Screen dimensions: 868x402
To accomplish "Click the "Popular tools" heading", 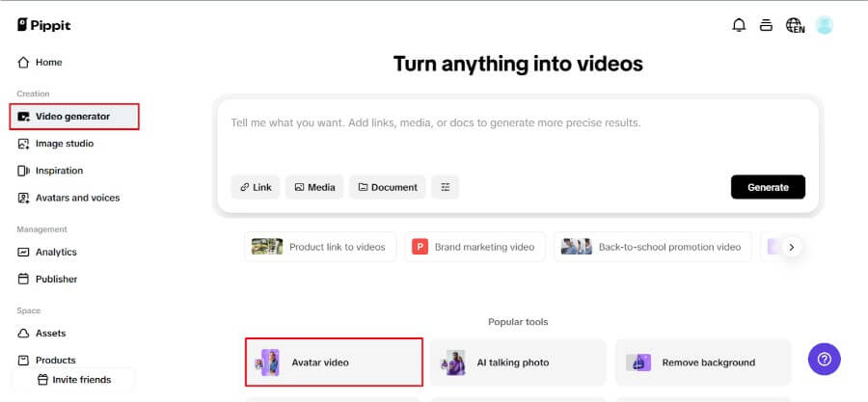I will pyautogui.click(x=518, y=322).
